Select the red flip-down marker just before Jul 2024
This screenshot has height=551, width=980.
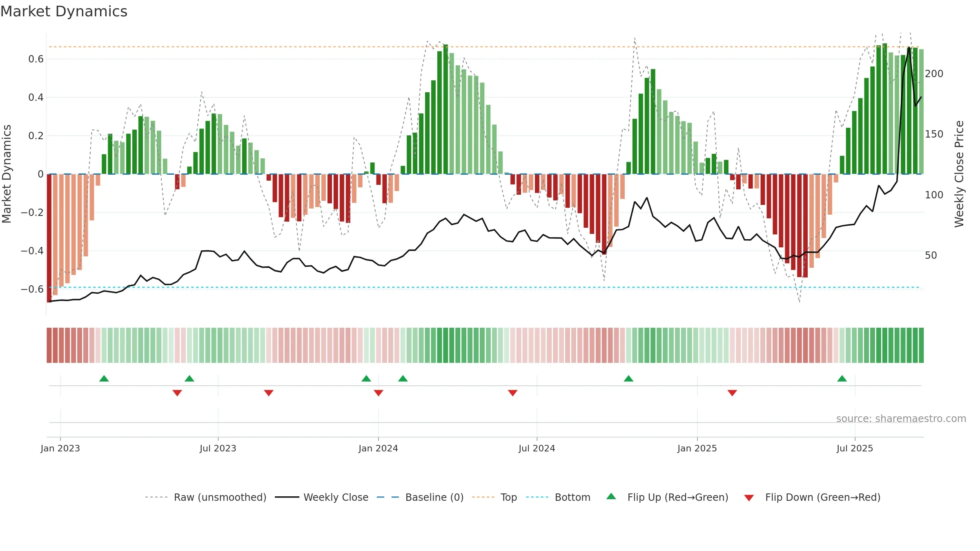(x=513, y=393)
